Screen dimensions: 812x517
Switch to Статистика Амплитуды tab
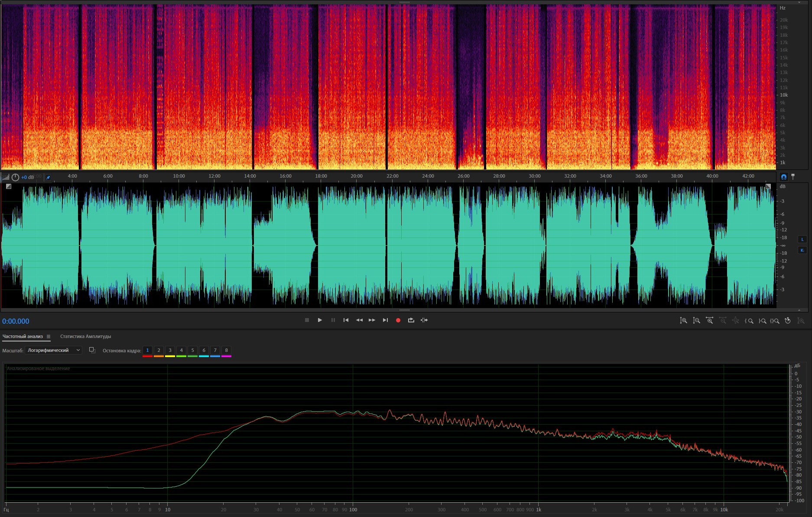point(85,336)
